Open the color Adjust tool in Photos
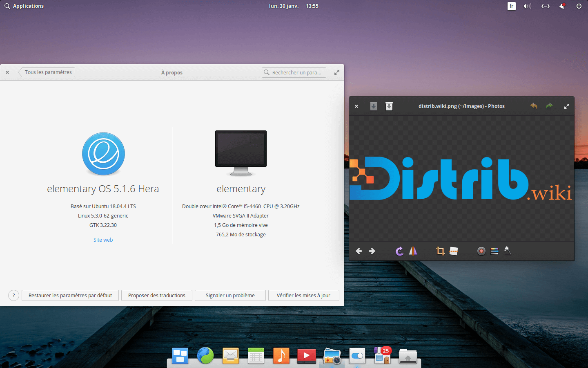The height and width of the screenshot is (368, 588). pos(494,251)
